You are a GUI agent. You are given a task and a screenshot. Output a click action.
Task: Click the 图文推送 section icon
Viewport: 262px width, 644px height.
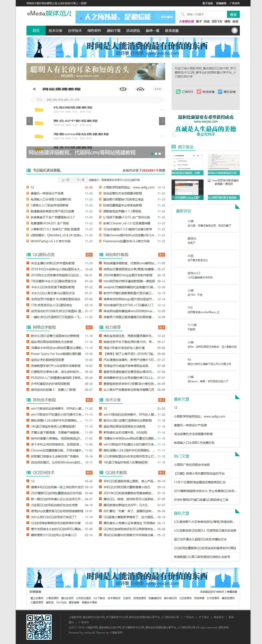coord(173,147)
